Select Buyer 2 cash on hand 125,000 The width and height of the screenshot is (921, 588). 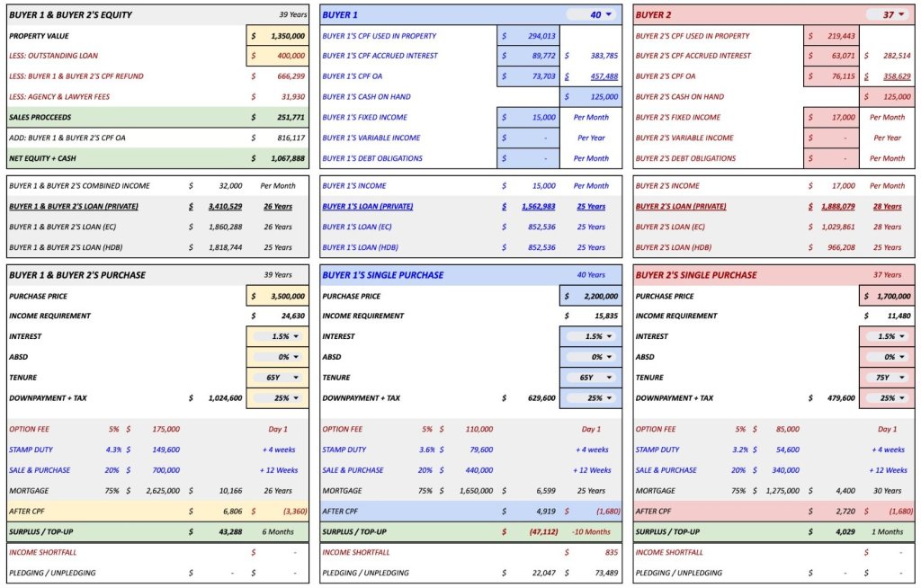pyautogui.click(x=887, y=97)
